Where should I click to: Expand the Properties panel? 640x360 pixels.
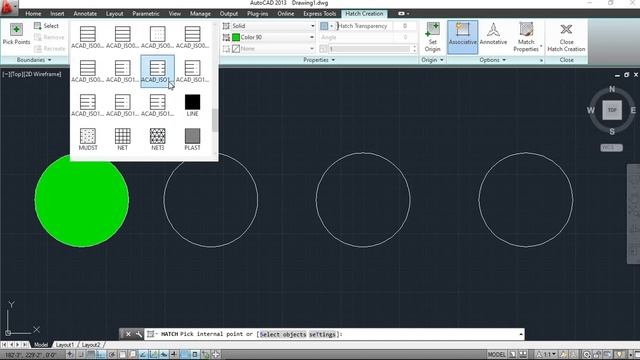319,60
